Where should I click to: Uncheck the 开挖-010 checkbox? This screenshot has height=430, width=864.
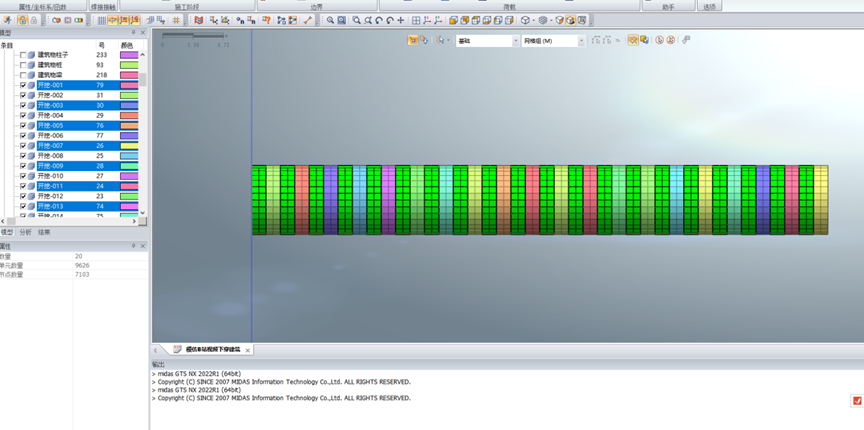click(23, 176)
